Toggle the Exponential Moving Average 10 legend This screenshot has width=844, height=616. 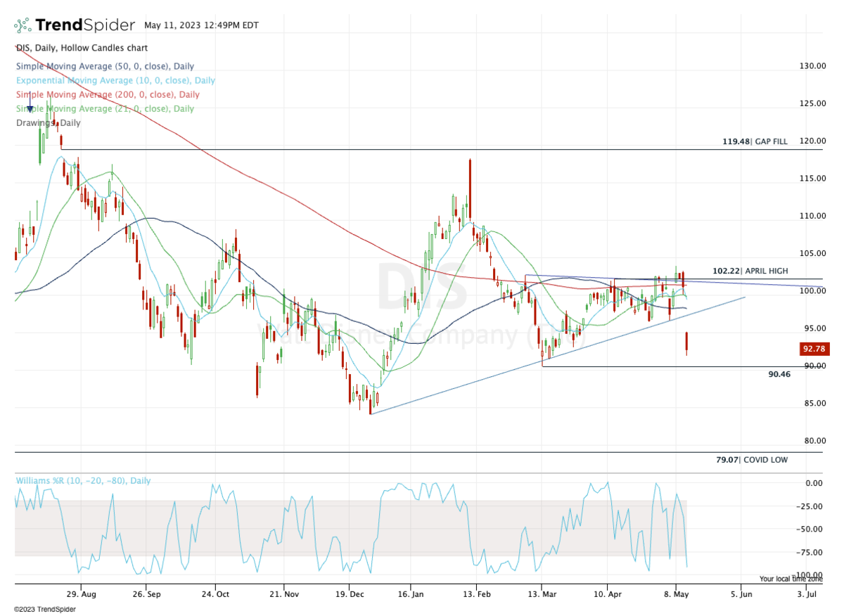coord(115,80)
